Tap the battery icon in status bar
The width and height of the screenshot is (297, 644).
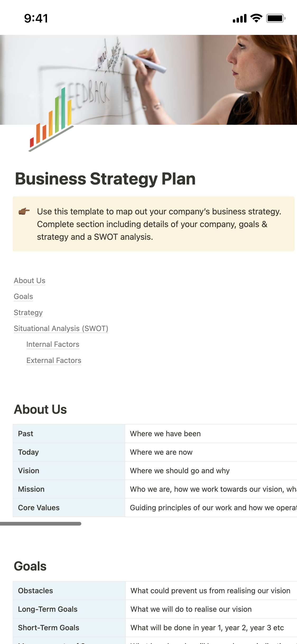pyautogui.click(x=275, y=19)
